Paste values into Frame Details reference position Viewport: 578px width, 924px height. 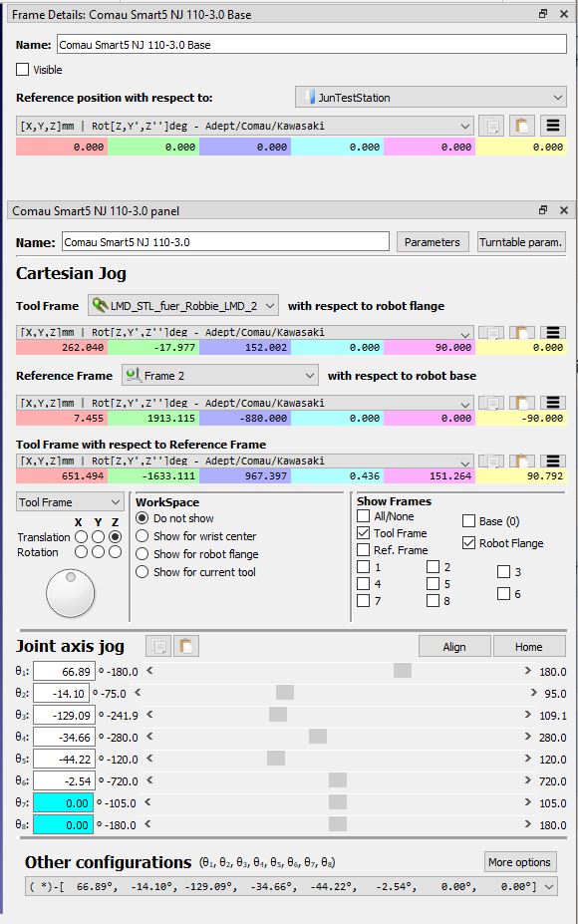point(521,126)
